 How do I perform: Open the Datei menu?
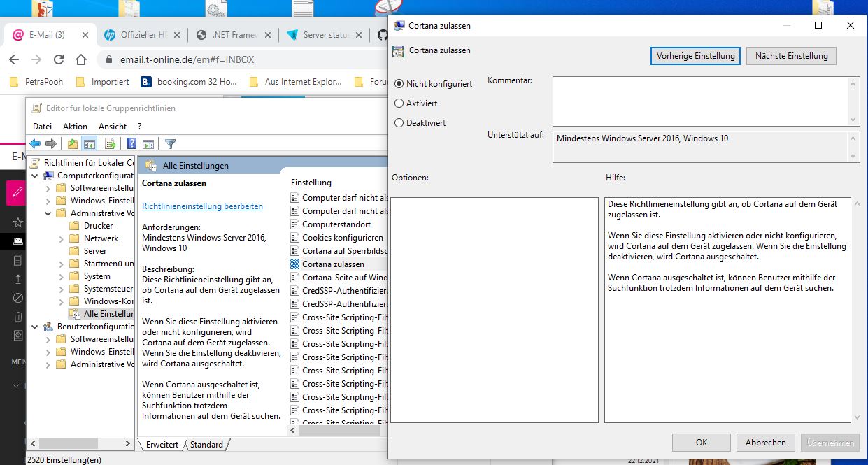click(42, 127)
